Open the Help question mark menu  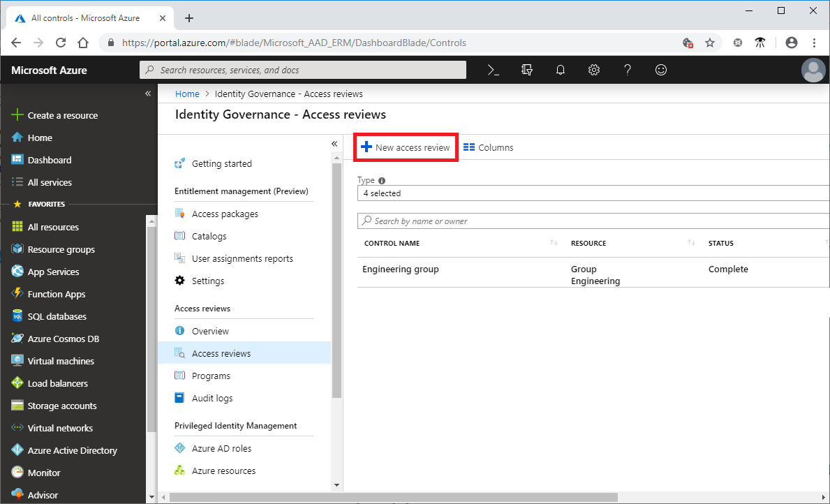coord(628,70)
